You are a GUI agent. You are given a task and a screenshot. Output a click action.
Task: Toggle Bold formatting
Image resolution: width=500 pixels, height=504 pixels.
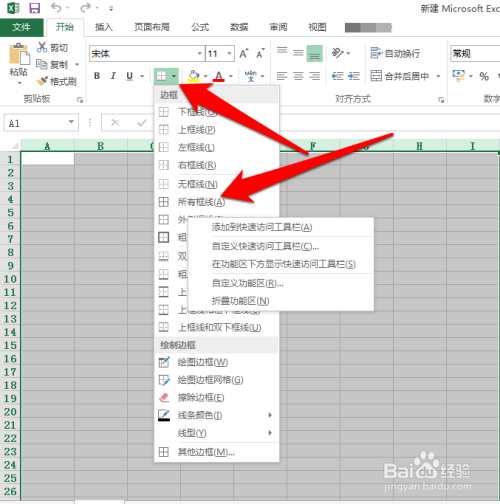(97, 76)
